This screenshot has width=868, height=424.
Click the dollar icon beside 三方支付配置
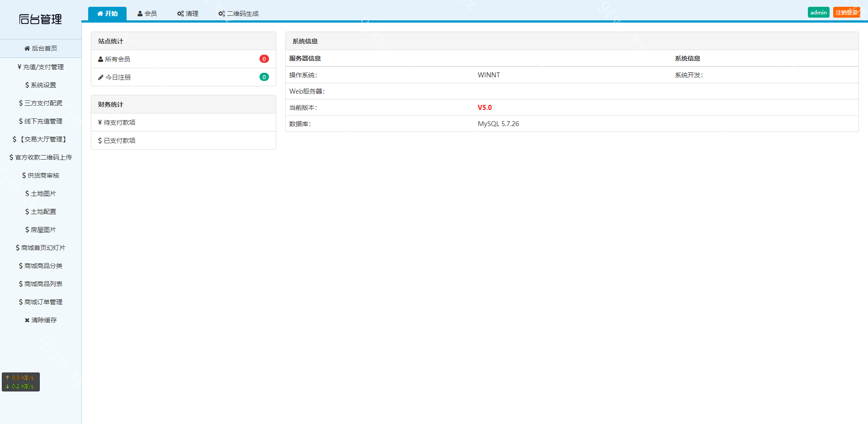tap(21, 103)
